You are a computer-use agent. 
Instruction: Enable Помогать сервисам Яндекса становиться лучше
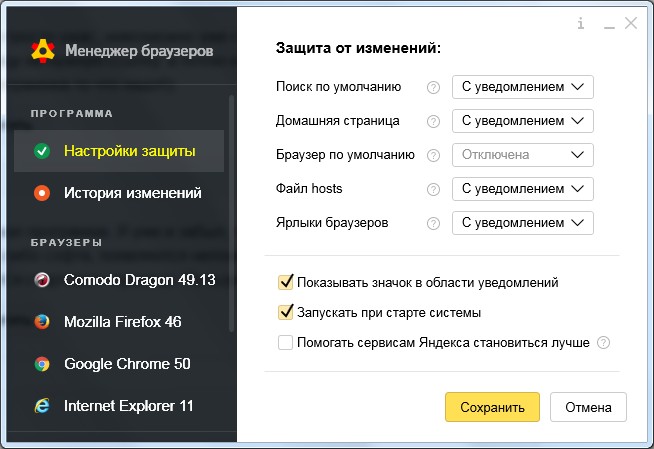(x=285, y=343)
